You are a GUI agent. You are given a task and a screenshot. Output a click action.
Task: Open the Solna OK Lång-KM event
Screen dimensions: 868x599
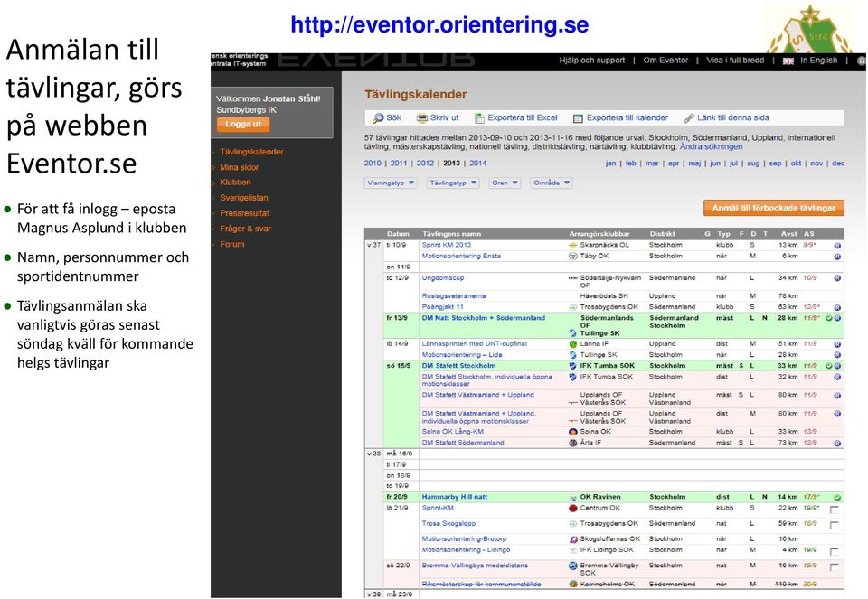[x=453, y=432]
